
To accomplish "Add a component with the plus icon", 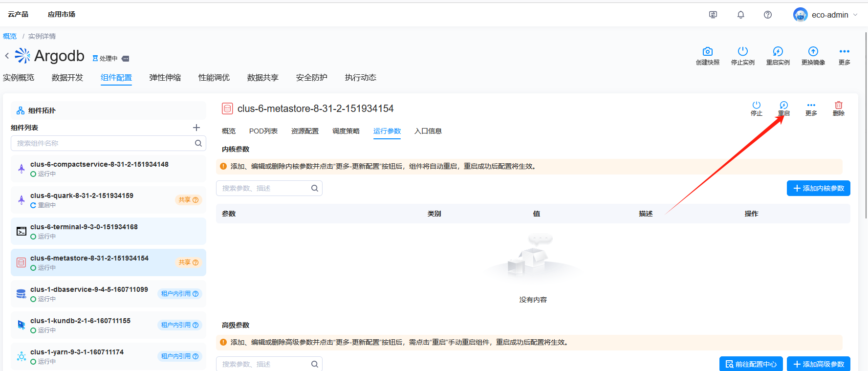I will click(x=196, y=128).
